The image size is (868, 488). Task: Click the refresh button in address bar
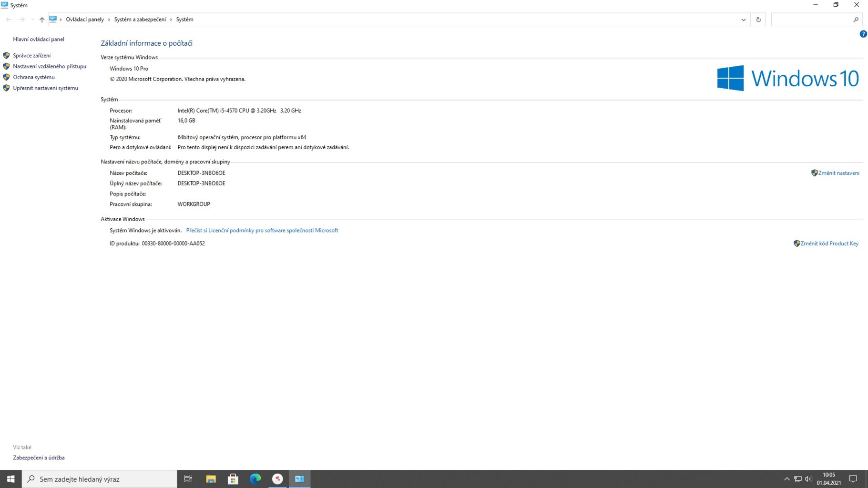point(758,20)
